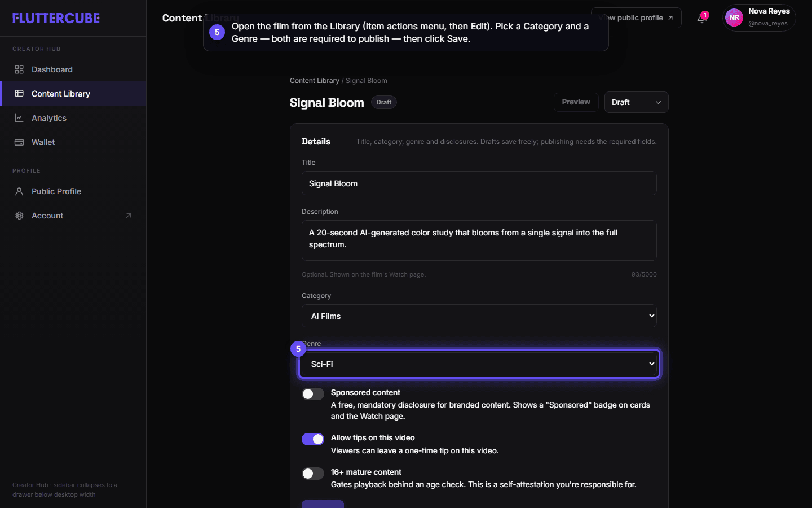The height and width of the screenshot is (508, 812).
Task: Click the Content Library breadcrumb link
Action: tap(315, 81)
